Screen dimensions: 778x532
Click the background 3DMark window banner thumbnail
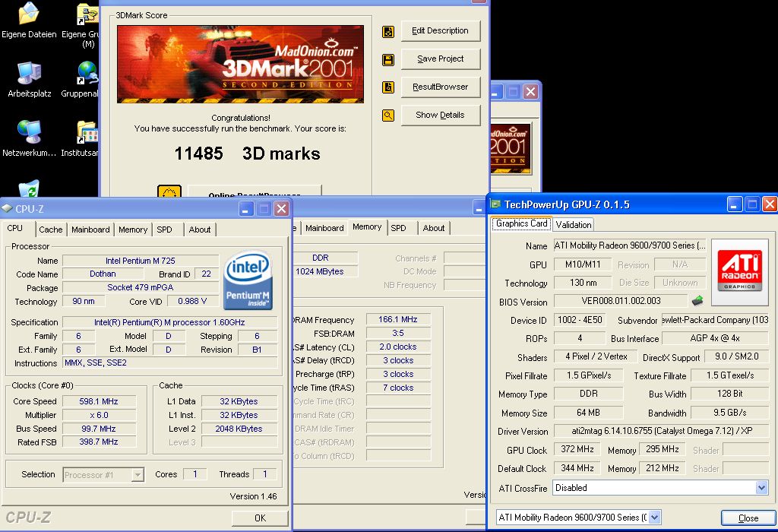511,148
